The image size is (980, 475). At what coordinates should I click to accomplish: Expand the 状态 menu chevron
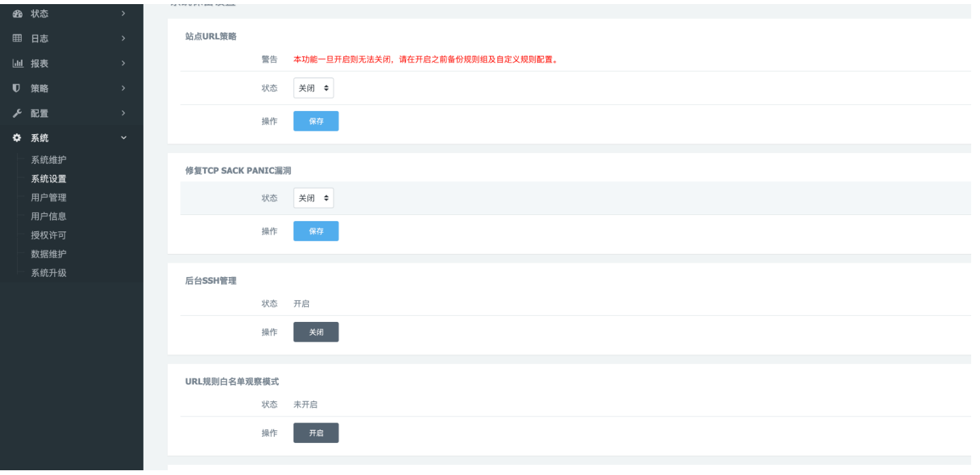point(123,14)
